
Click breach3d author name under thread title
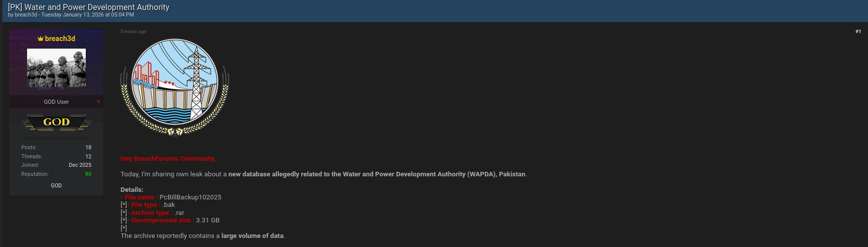pyautogui.click(x=26, y=15)
